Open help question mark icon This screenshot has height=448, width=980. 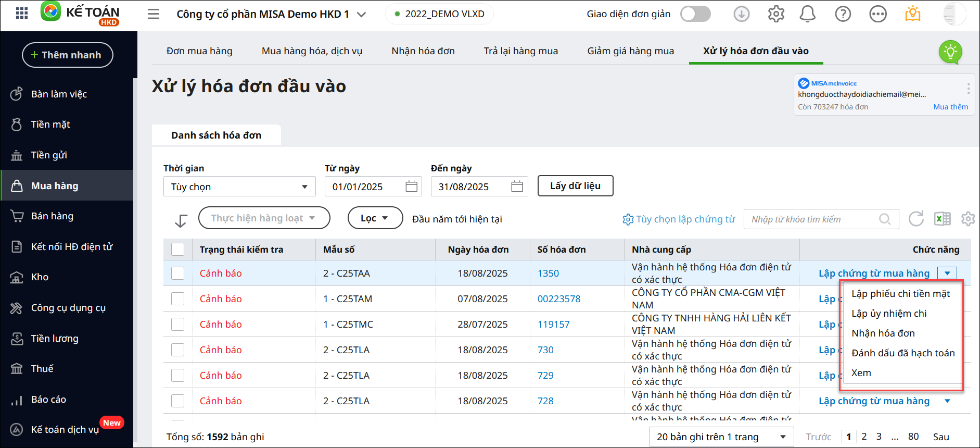click(x=843, y=14)
